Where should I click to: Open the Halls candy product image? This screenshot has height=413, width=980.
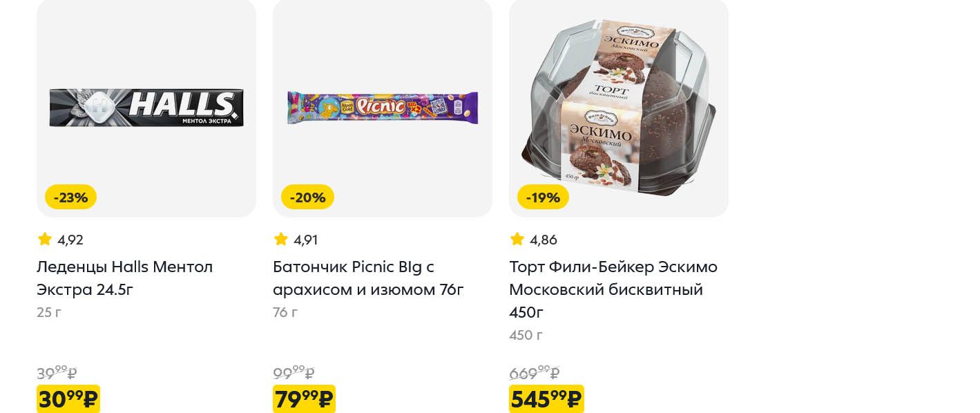(x=146, y=107)
